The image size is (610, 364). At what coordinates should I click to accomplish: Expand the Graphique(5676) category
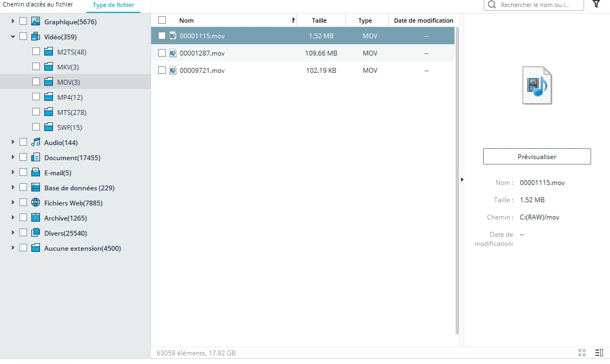(x=12, y=22)
